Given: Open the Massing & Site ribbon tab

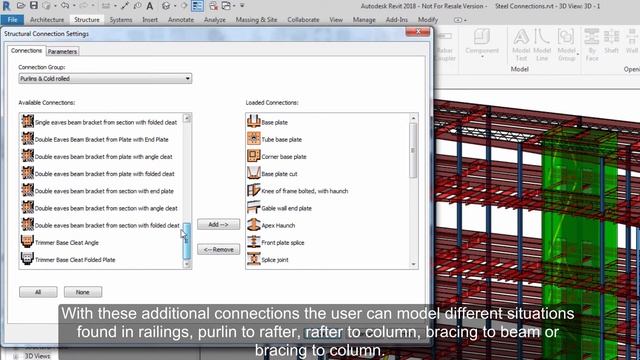Looking at the screenshot, I should pyautogui.click(x=256, y=20).
